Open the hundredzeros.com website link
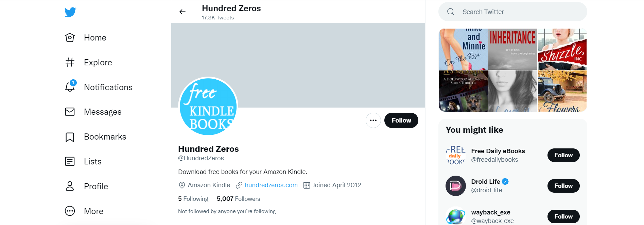The width and height of the screenshot is (644, 225). pos(271,185)
